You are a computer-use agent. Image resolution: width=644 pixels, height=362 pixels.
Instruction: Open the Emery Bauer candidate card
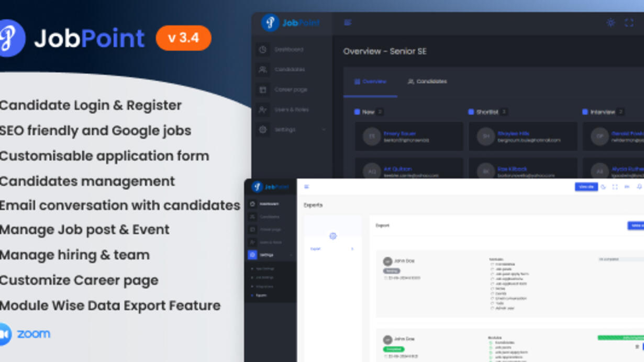click(x=409, y=137)
